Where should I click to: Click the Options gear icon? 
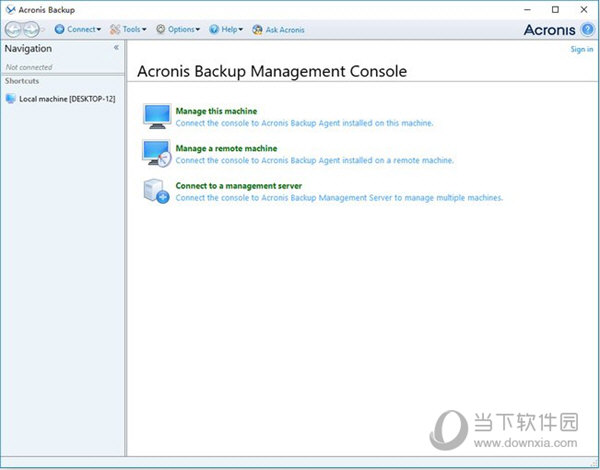coord(161,29)
